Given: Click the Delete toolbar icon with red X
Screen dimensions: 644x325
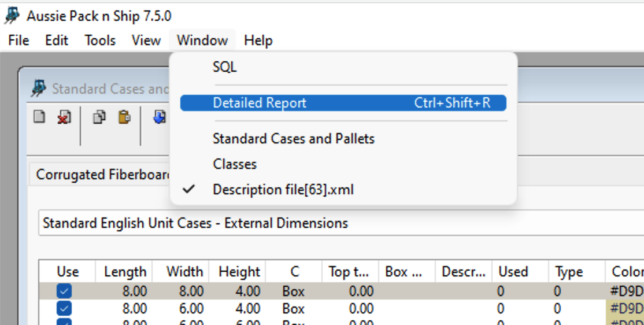Looking at the screenshot, I should [x=64, y=117].
